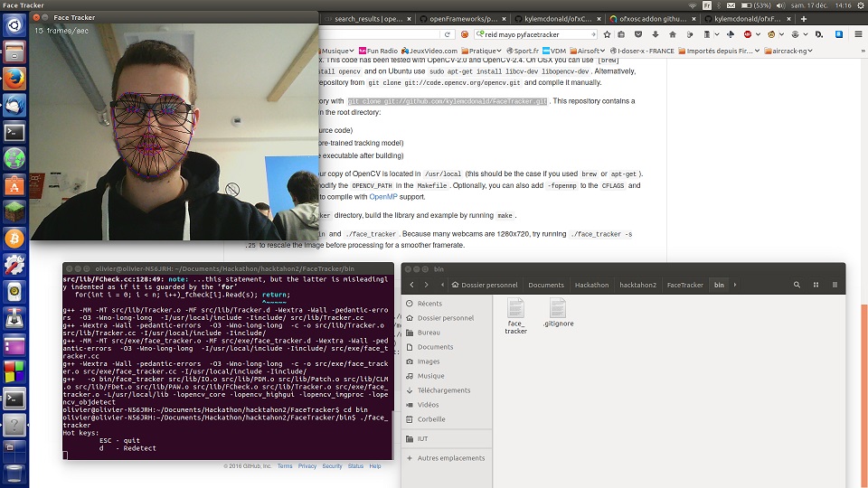The height and width of the screenshot is (488, 868).
Task: Show next path segments arrow in Files
Action: pos(735,285)
